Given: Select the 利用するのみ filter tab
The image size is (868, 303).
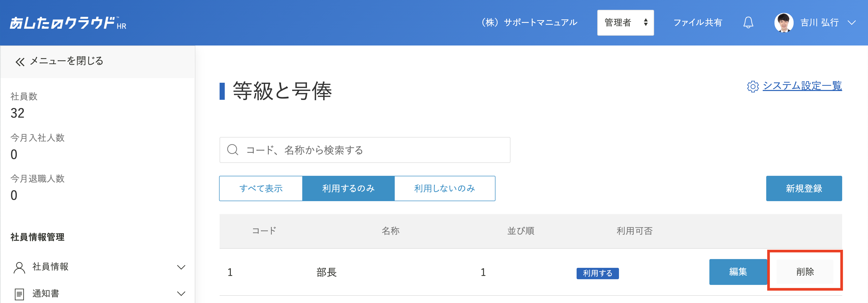Looking at the screenshot, I should click(348, 188).
